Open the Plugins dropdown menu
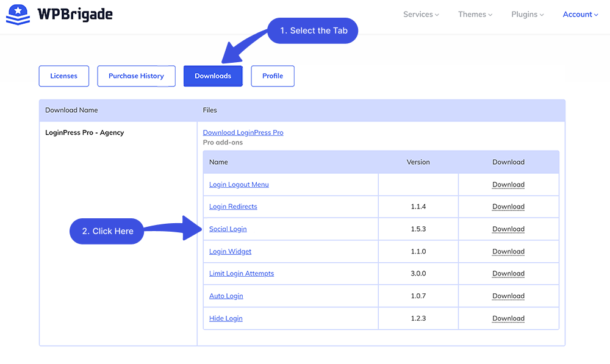Viewport: 610px width, 364px height. click(x=528, y=15)
